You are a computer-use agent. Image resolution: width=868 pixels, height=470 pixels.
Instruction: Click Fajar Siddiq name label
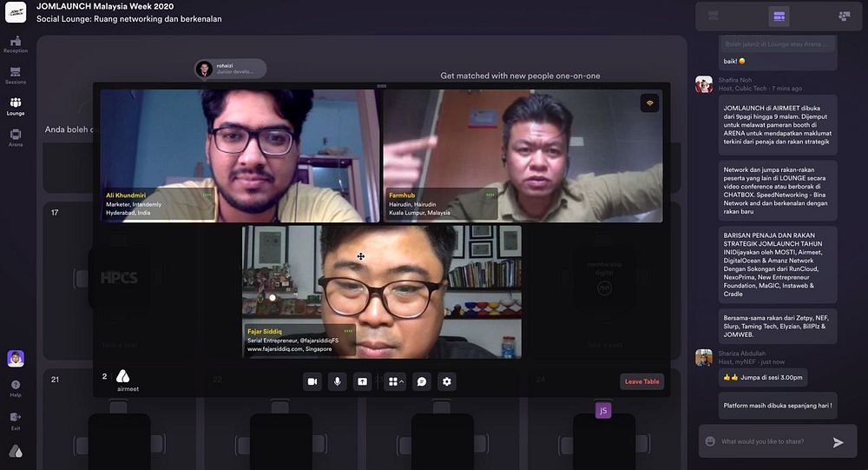[x=265, y=332]
